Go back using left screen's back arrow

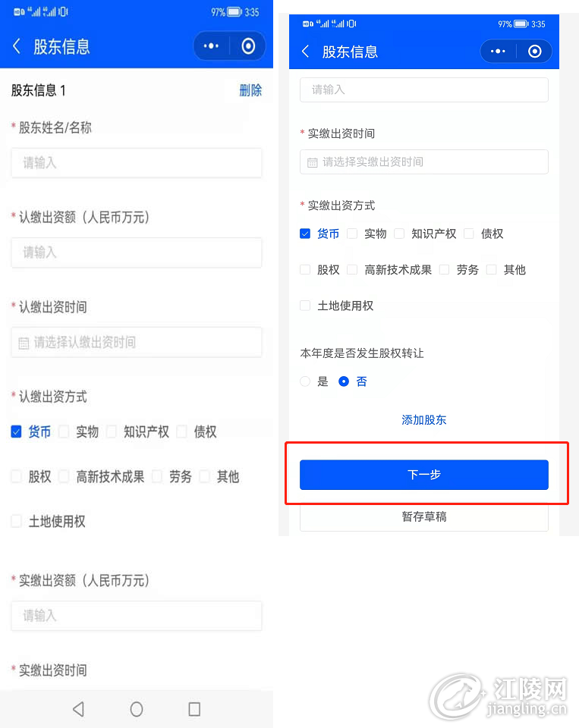click(x=17, y=46)
